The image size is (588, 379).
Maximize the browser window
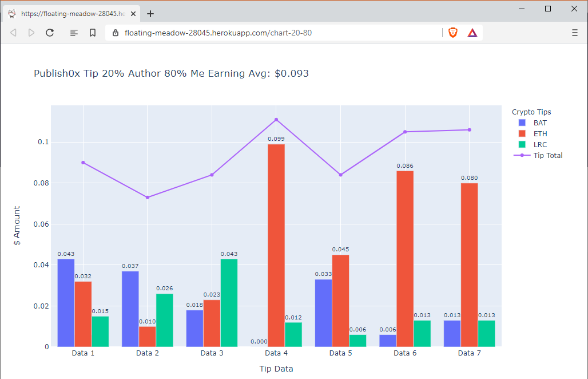548,9
